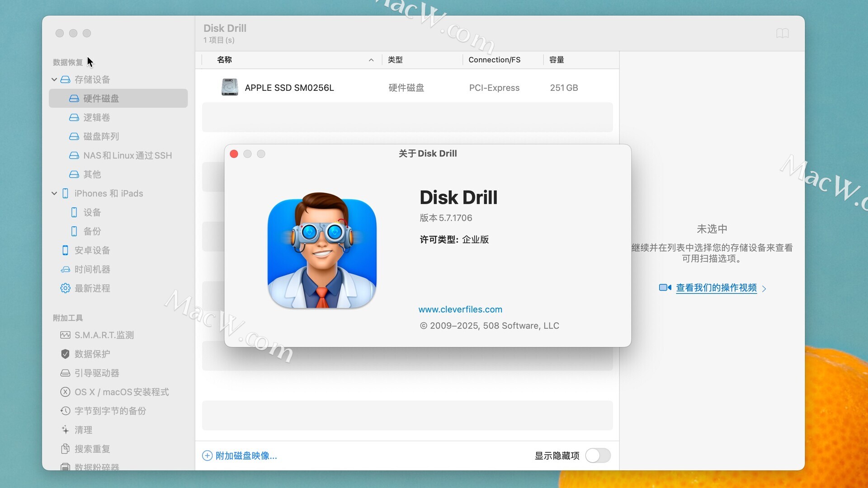Open the www.cleverfiles.com link
868x488 pixels.
[460, 310]
